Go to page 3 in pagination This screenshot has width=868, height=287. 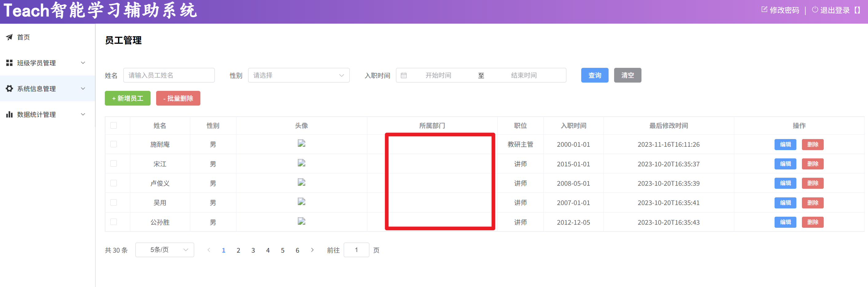tap(253, 250)
